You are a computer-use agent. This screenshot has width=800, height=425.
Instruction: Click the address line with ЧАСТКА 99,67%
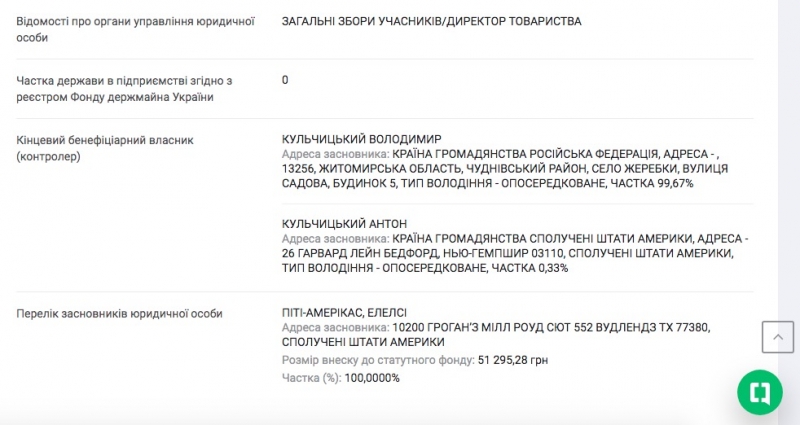click(487, 184)
